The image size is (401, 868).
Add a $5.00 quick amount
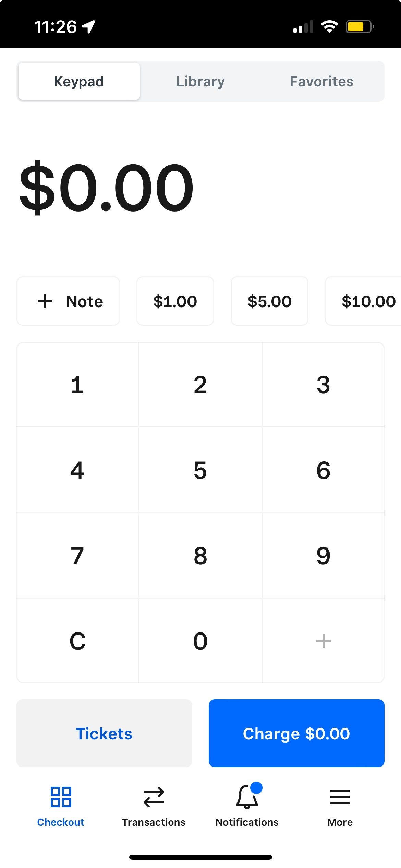click(x=269, y=301)
